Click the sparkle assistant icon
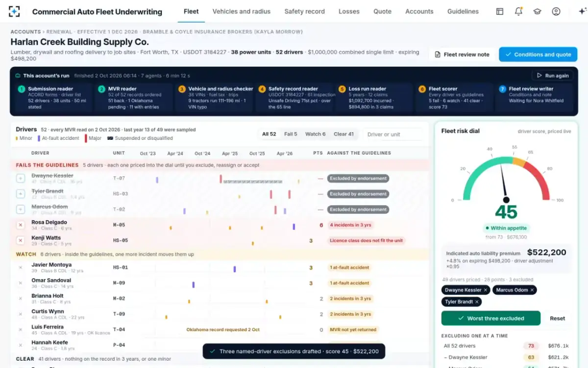588x368 pixels. point(582,11)
